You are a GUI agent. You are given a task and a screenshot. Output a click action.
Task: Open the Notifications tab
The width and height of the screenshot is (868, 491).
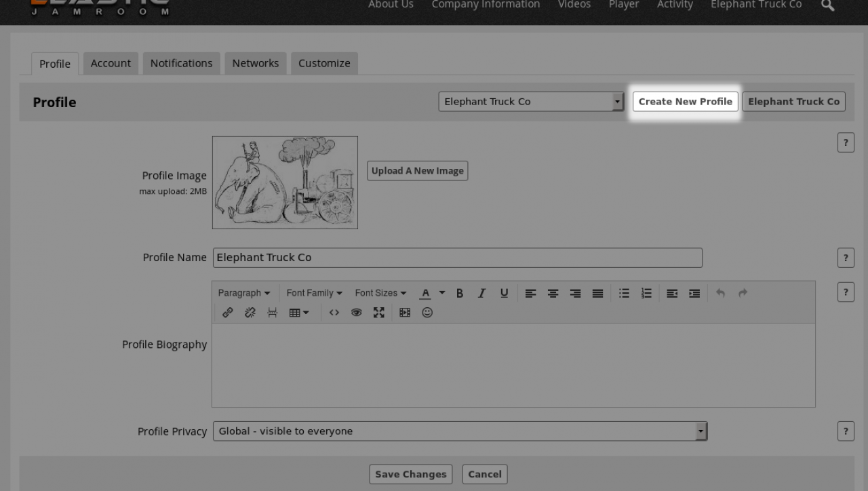181,63
